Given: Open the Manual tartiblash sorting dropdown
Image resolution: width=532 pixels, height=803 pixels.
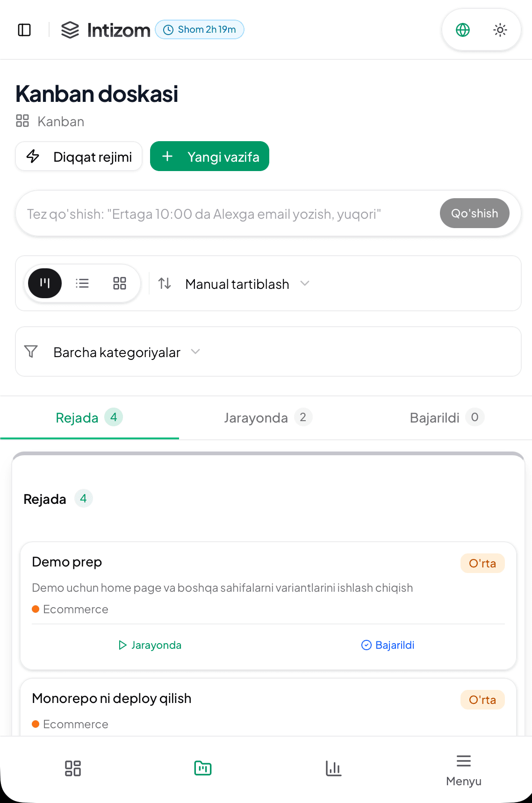Looking at the screenshot, I should pyautogui.click(x=237, y=284).
